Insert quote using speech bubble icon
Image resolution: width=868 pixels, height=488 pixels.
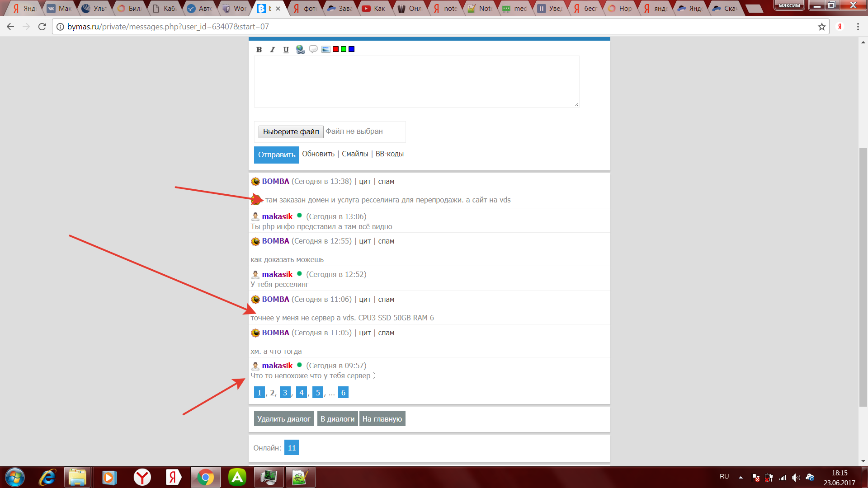coord(313,49)
